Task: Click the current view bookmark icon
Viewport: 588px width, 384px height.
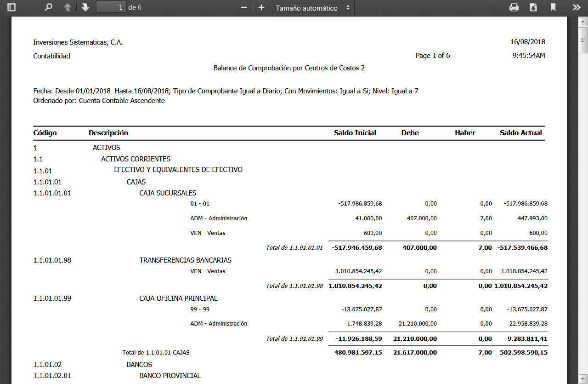Action: point(553,7)
